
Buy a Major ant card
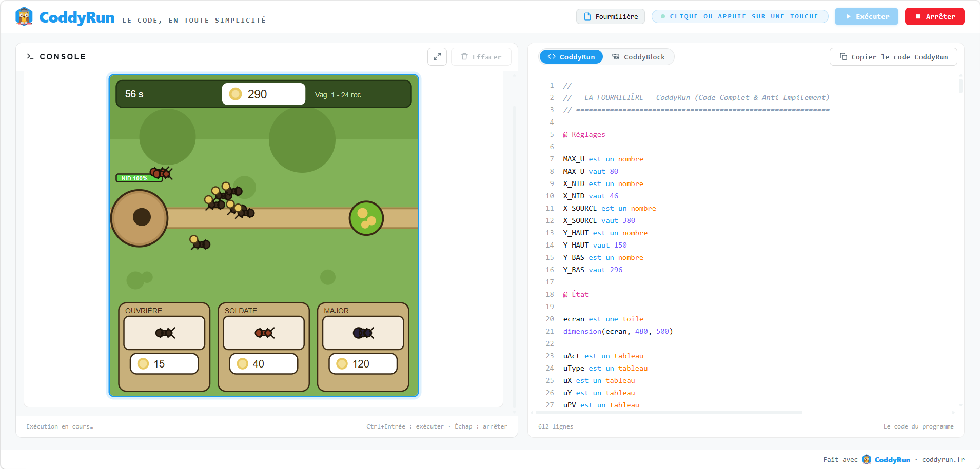(x=363, y=347)
